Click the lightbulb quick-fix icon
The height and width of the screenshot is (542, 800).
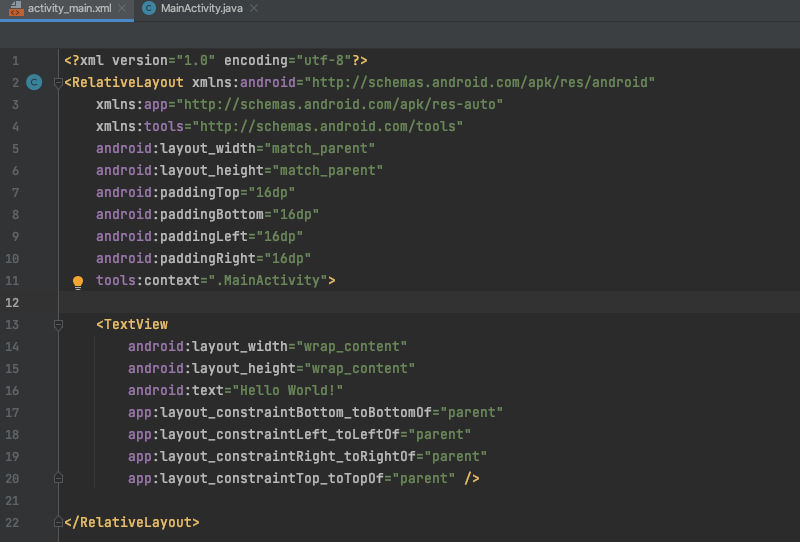coord(78,282)
